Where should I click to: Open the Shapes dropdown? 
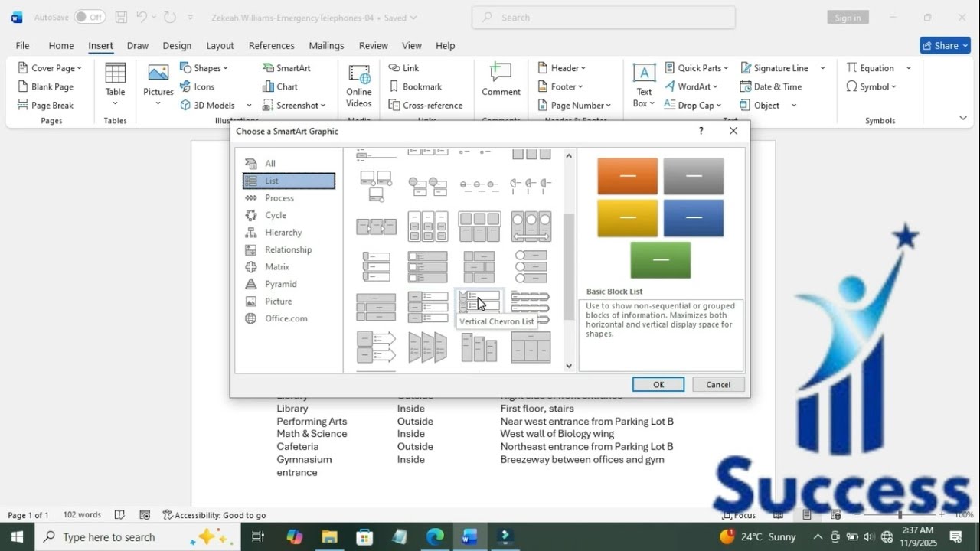tap(204, 68)
